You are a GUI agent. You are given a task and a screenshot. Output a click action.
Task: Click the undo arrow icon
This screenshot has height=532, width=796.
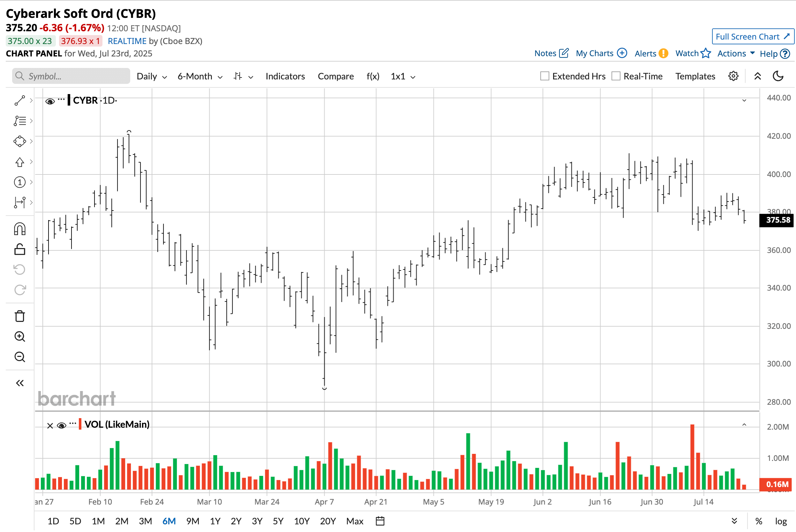click(20, 270)
